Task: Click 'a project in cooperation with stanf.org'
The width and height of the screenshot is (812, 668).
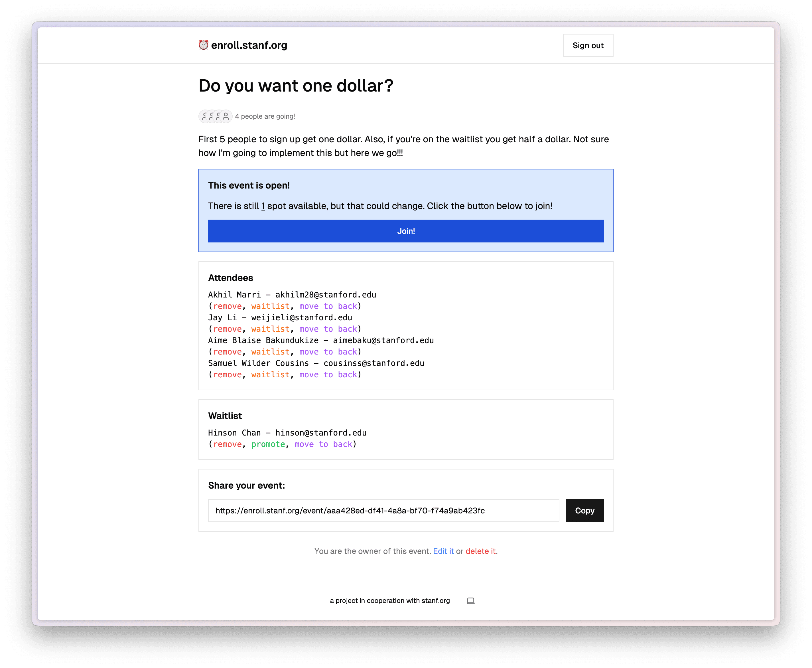Action: point(390,601)
